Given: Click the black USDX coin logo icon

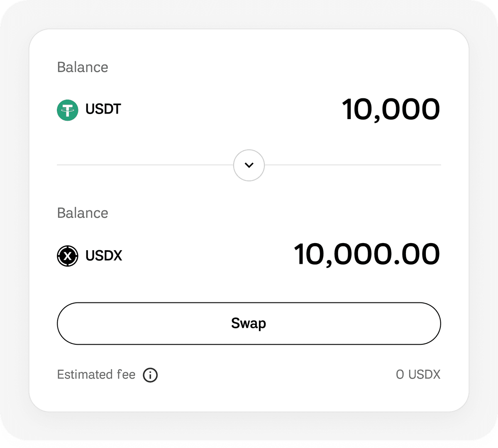Looking at the screenshot, I should [x=68, y=256].
